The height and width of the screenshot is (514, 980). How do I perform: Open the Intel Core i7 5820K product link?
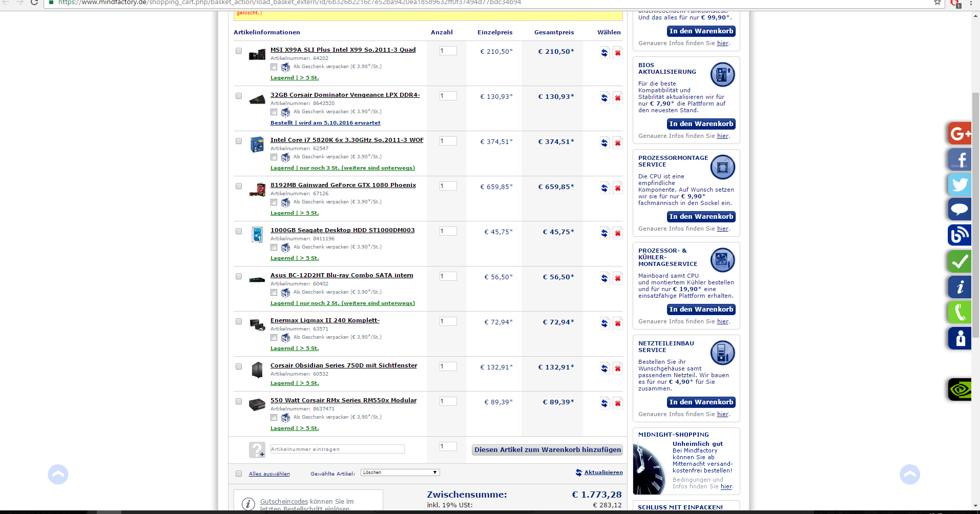coord(347,140)
